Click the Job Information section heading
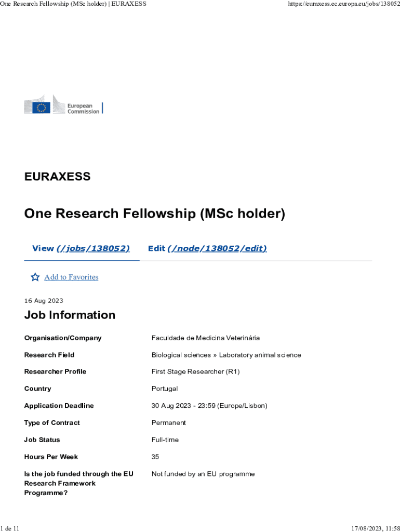The height and width of the screenshot is (532, 400). [70, 315]
